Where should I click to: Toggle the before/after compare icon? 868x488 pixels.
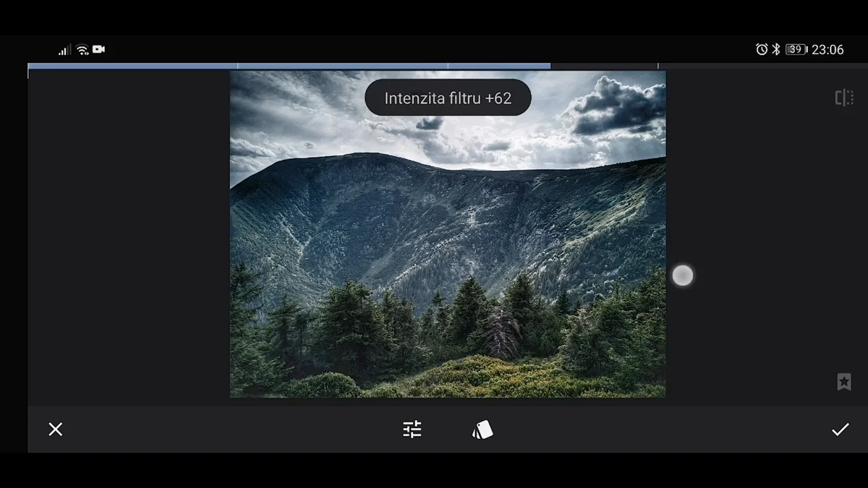(844, 98)
